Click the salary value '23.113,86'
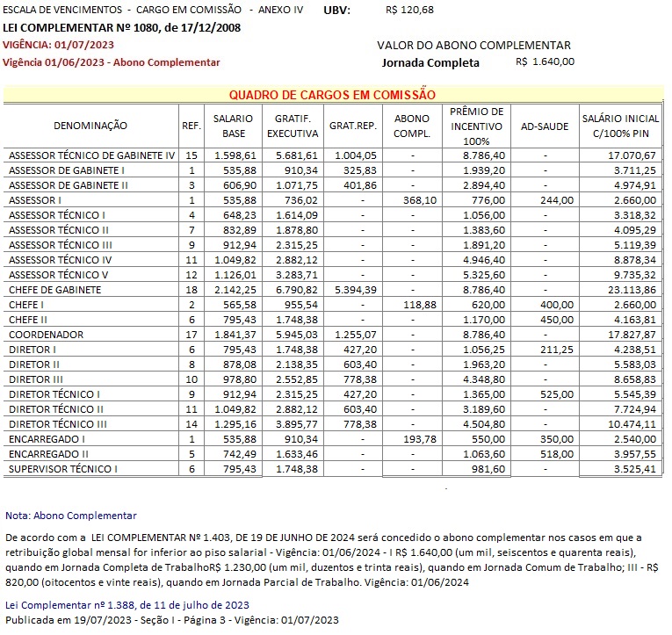Image resolution: width=672 pixels, height=635 pixels. 632,290
